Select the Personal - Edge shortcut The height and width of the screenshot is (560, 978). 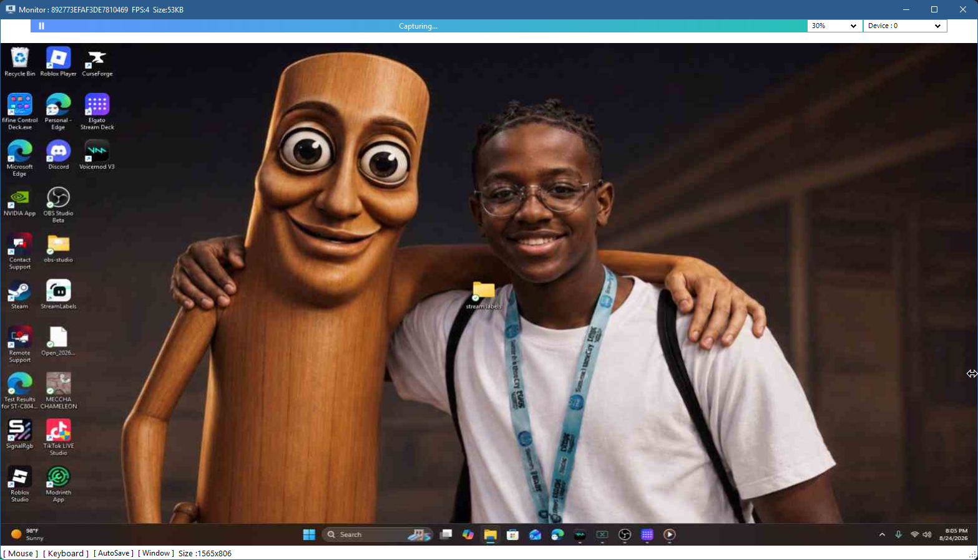[58, 112]
